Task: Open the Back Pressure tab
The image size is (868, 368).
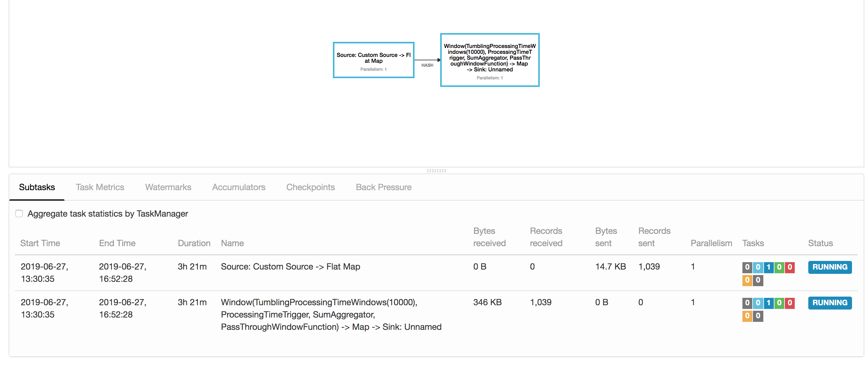Action: (384, 187)
